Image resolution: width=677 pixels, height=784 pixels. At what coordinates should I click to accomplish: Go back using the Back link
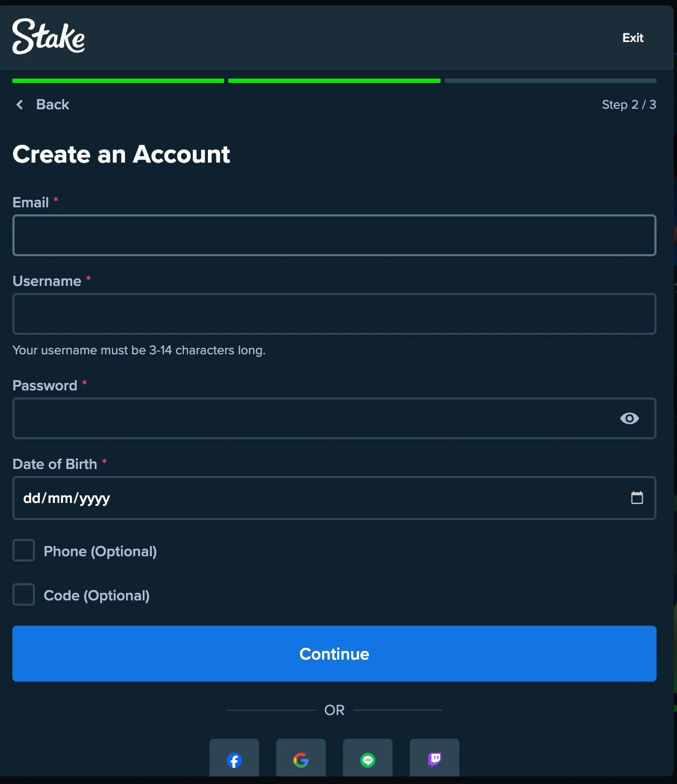coord(43,104)
